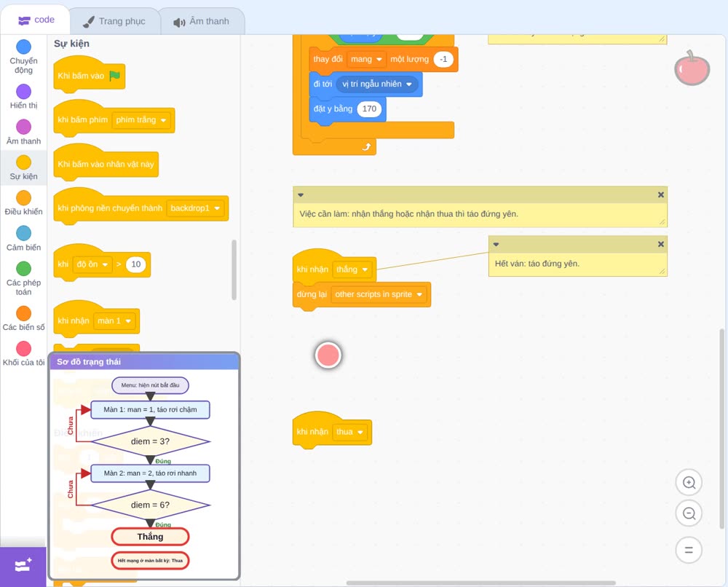Click the Thắng node in the diagram
The width and height of the screenshot is (728, 587).
(150, 537)
